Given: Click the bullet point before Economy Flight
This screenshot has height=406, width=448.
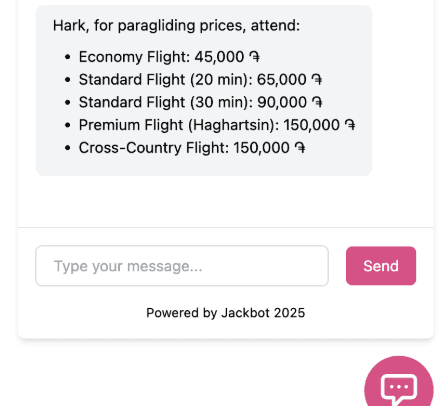Looking at the screenshot, I should coord(68,57).
